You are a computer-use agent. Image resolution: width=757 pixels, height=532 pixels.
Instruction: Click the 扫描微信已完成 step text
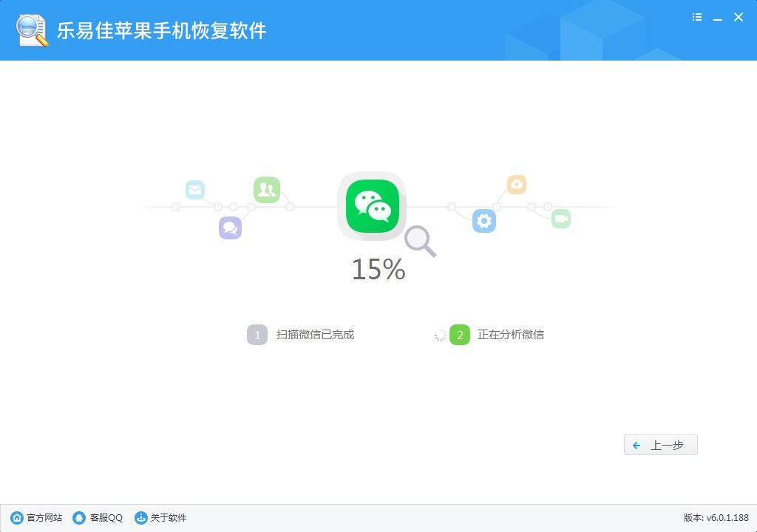(x=315, y=335)
